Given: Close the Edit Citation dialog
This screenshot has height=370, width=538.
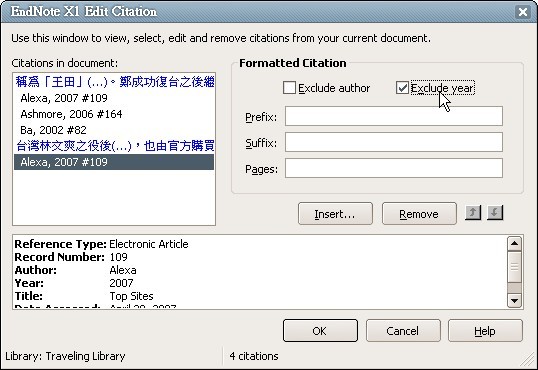Looking at the screenshot, I should coord(523,12).
